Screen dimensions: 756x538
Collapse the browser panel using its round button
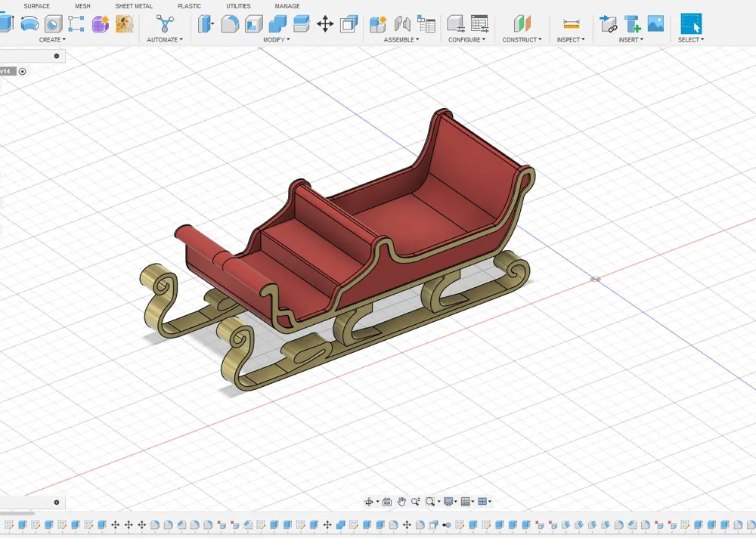point(57,56)
